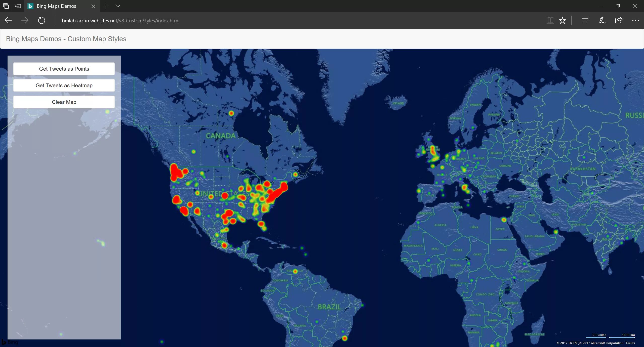Click the MAURITANIA map label
This screenshot has height=347, width=644.
point(413,246)
